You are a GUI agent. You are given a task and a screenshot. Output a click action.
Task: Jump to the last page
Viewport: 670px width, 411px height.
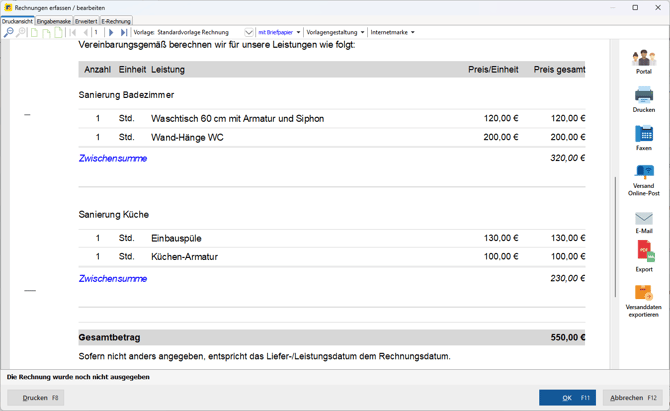point(123,32)
